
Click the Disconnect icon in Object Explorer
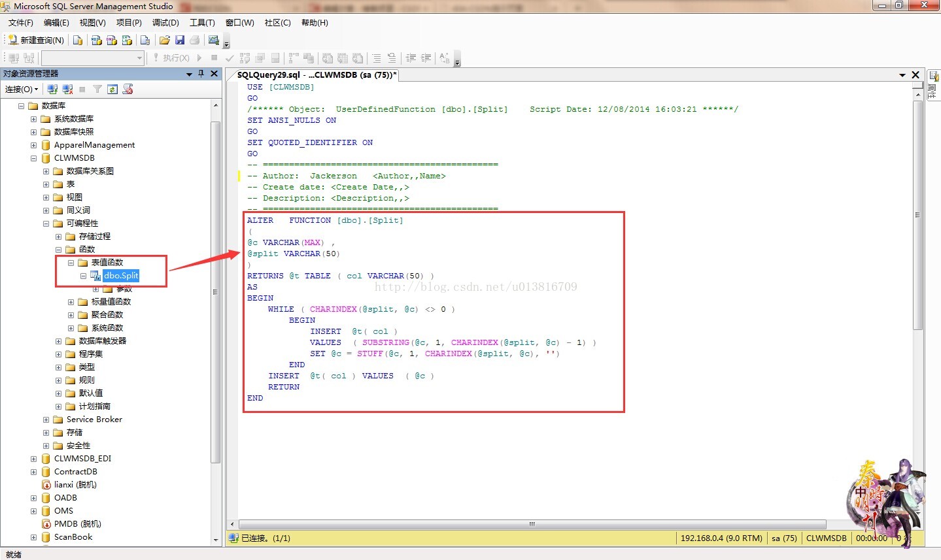coord(67,90)
